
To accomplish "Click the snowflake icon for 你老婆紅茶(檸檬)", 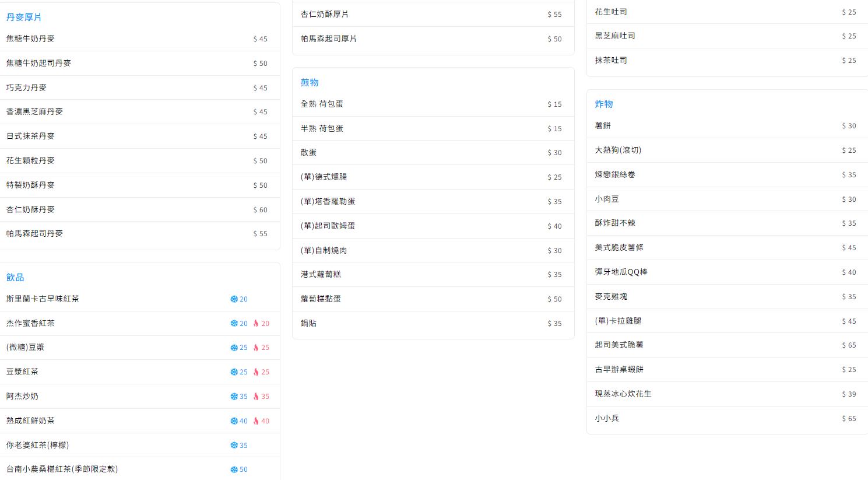I will [x=234, y=446].
